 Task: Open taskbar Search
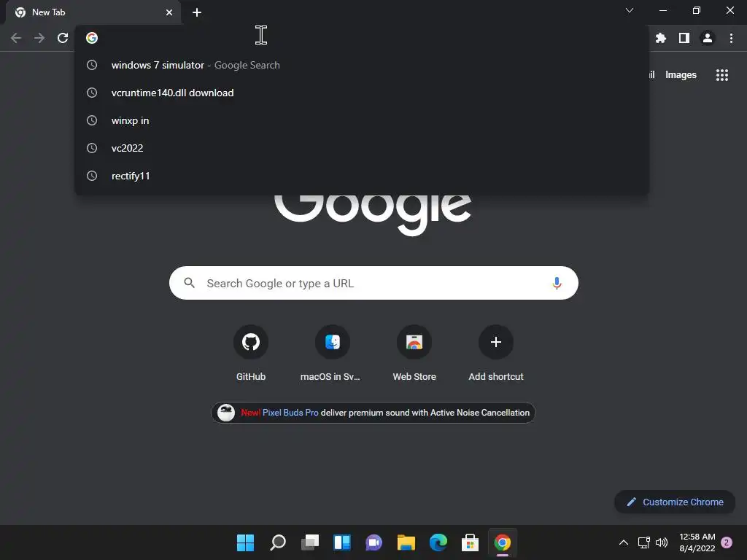[x=278, y=542]
